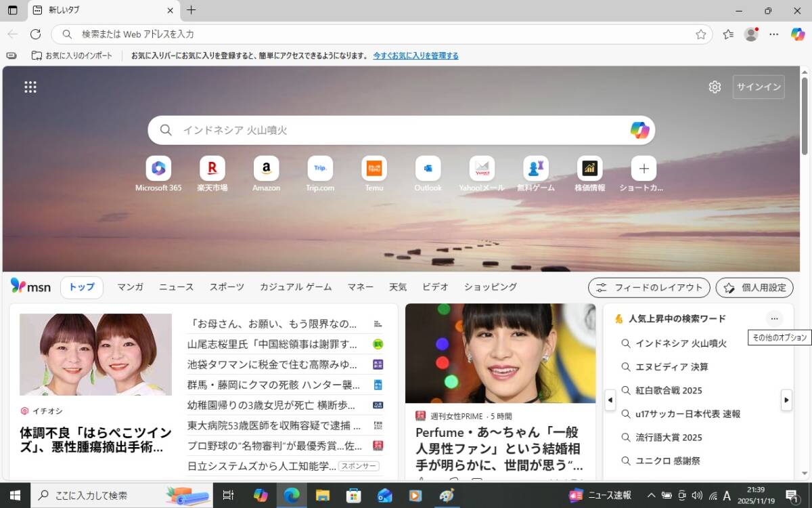Open Perfume あ〜ちゃん article image

click(x=500, y=353)
